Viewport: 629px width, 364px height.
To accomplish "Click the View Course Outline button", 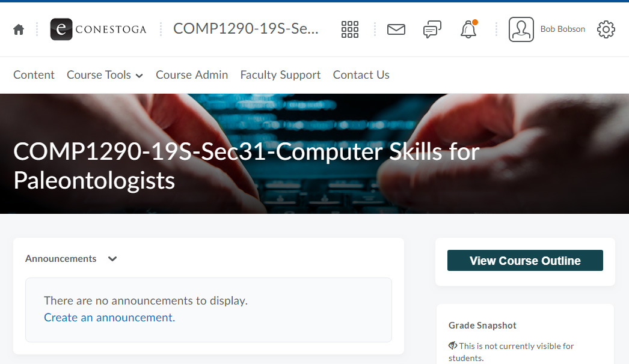I will [x=525, y=261].
